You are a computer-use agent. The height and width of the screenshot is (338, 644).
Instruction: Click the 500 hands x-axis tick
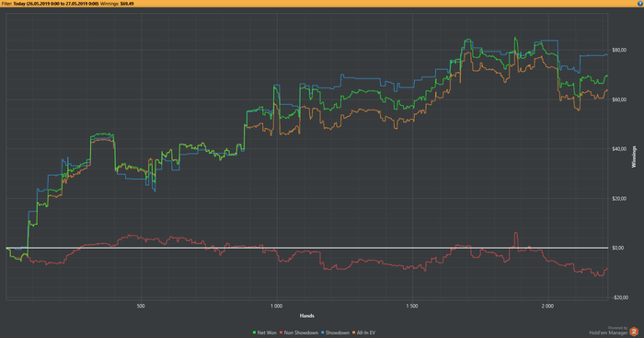141,306
